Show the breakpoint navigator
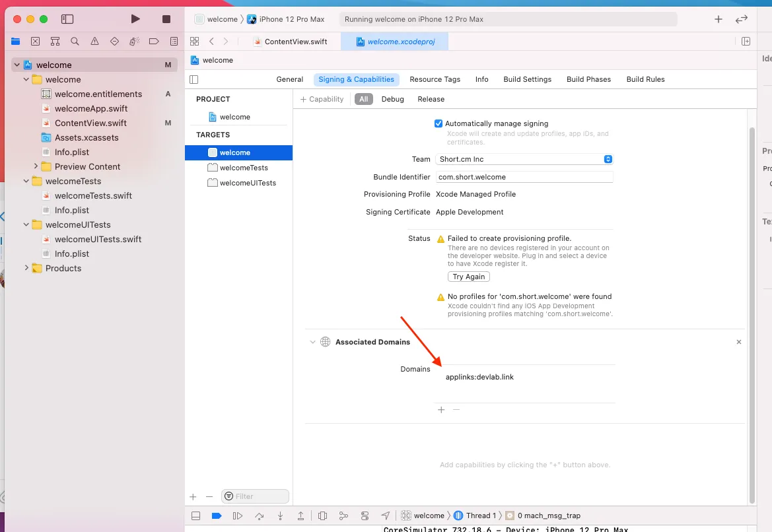This screenshot has width=772, height=532. (154, 42)
